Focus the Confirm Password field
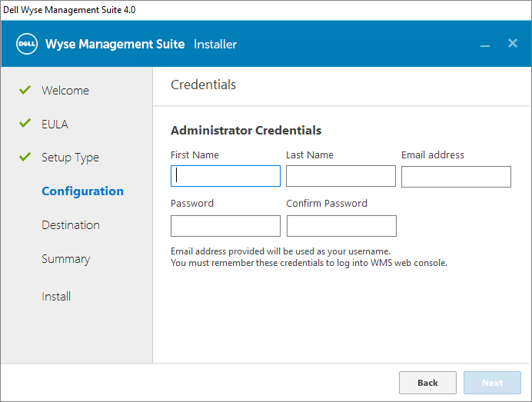The image size is (532, 402). click(x=341, y=226)
